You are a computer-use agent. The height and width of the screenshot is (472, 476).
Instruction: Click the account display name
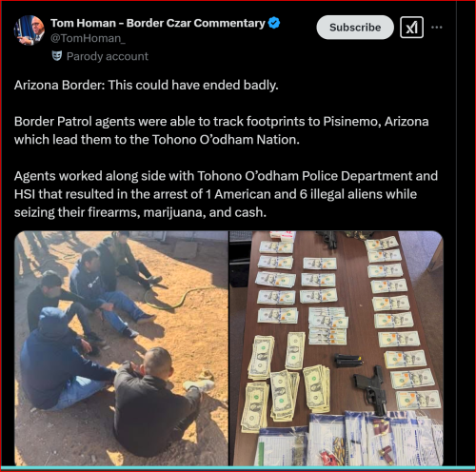point(158,23)
